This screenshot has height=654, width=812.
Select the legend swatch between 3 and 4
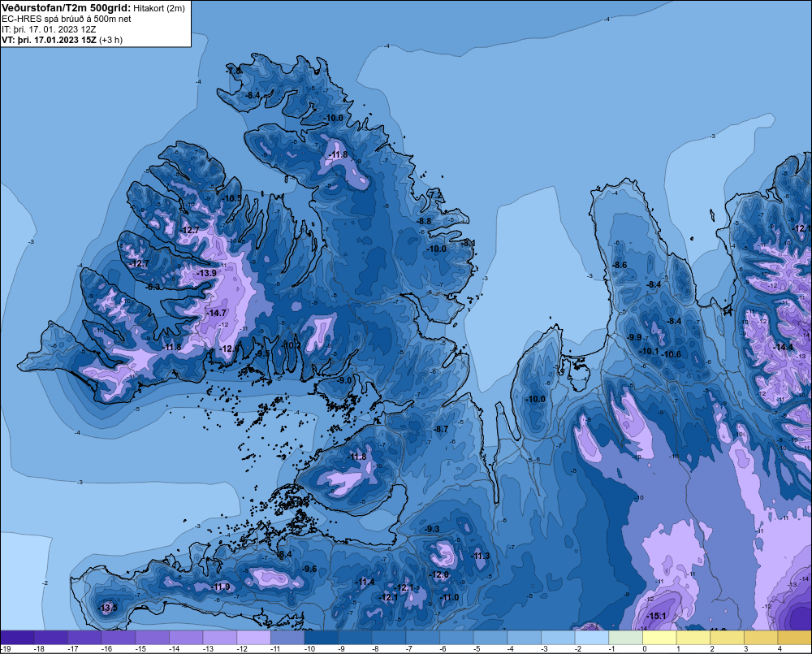coord(761,637)
